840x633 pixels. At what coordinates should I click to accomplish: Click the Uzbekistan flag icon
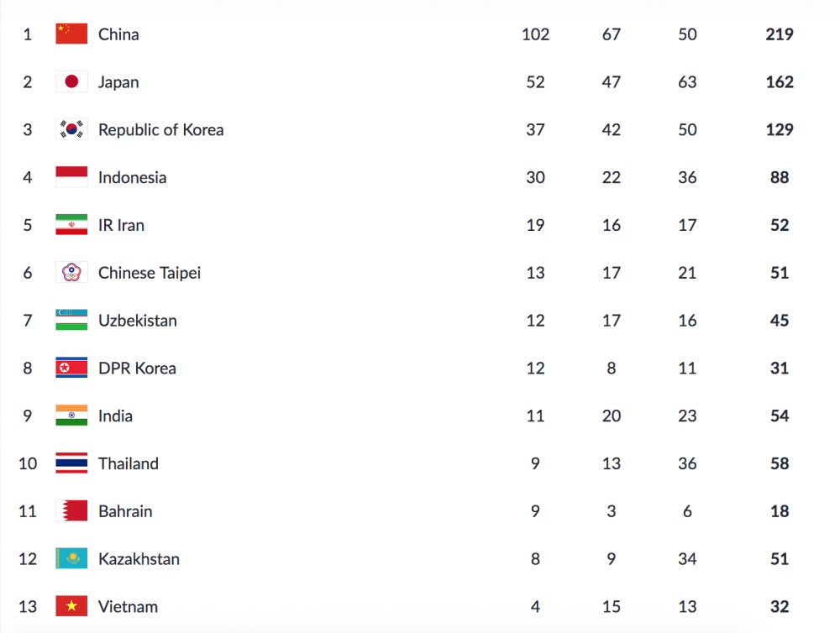coord(71,321)
